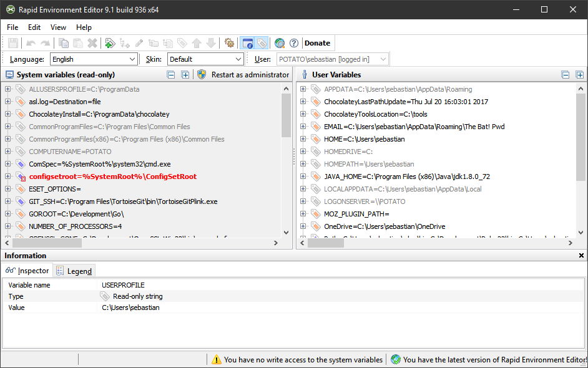This screenshot has width=588, height=368.
Task: Select the NUMBER_OF_PROCESSORS=4 row
Action: pos(75,226)
